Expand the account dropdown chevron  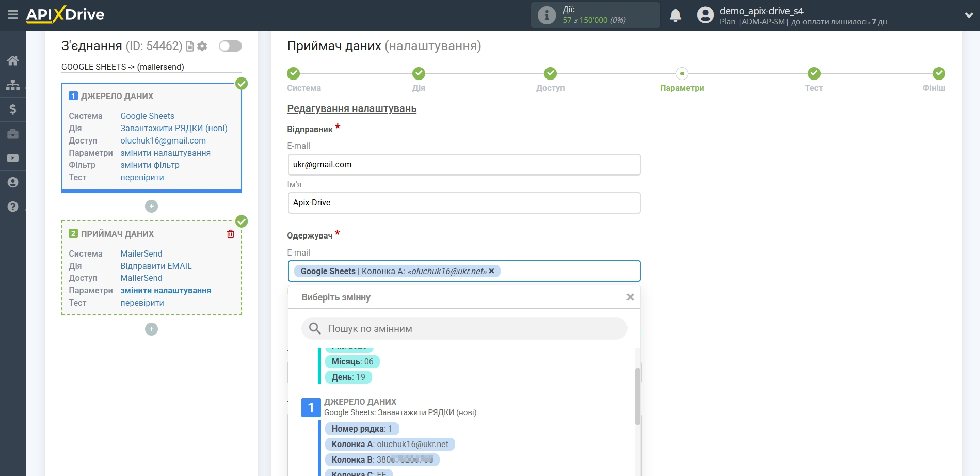[969, 15]
